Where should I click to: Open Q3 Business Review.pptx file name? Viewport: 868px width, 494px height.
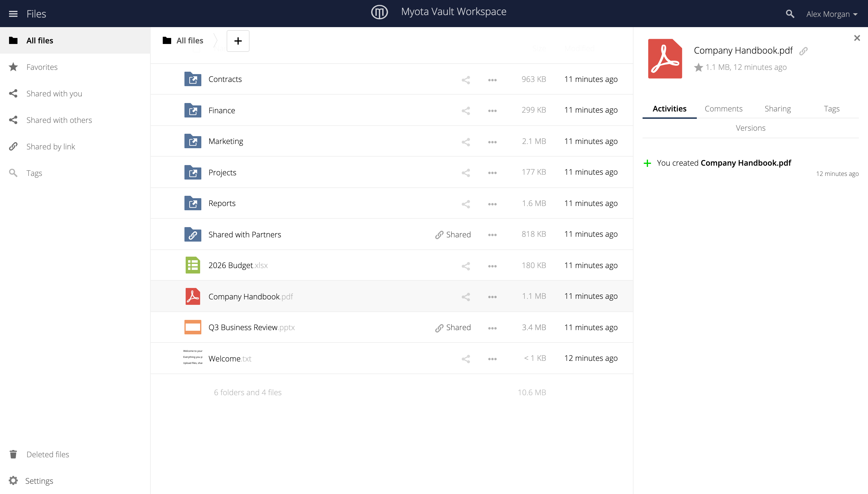[x=252, y=327]
